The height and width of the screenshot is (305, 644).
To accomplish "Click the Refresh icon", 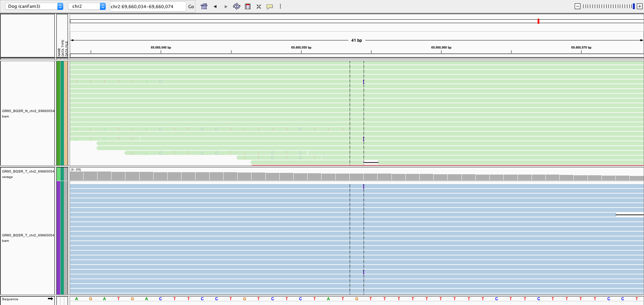I will (x=237, y=6).
